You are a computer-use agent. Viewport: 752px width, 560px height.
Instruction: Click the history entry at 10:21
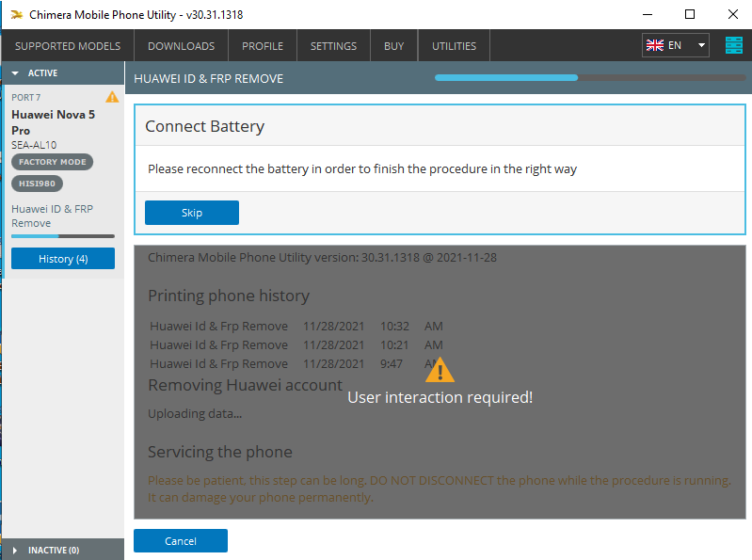pos(296,344)
